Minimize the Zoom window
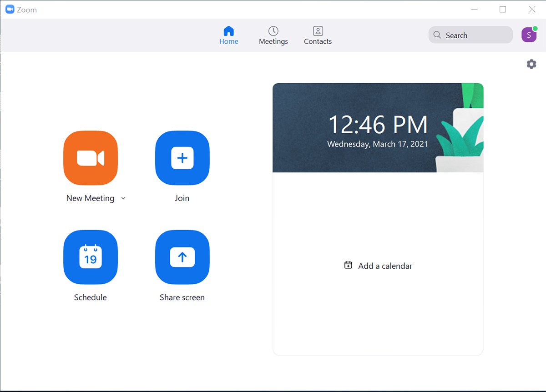 (x=474, y=10)
